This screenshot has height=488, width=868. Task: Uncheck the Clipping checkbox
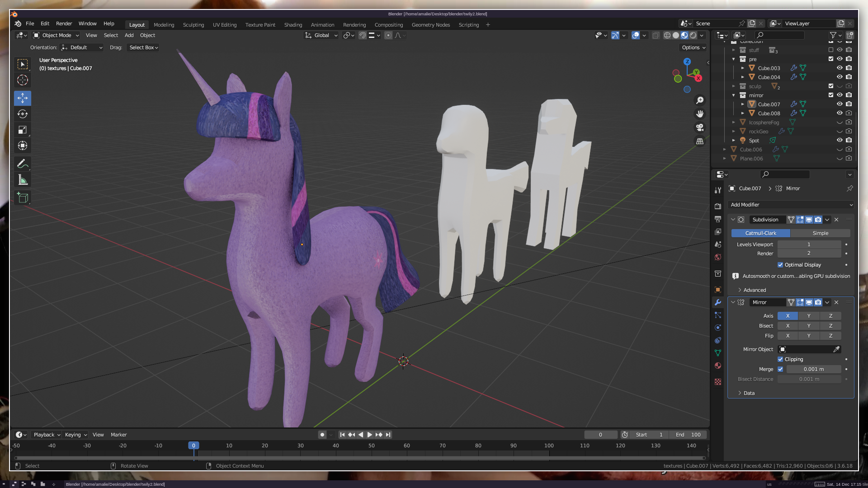780,359
